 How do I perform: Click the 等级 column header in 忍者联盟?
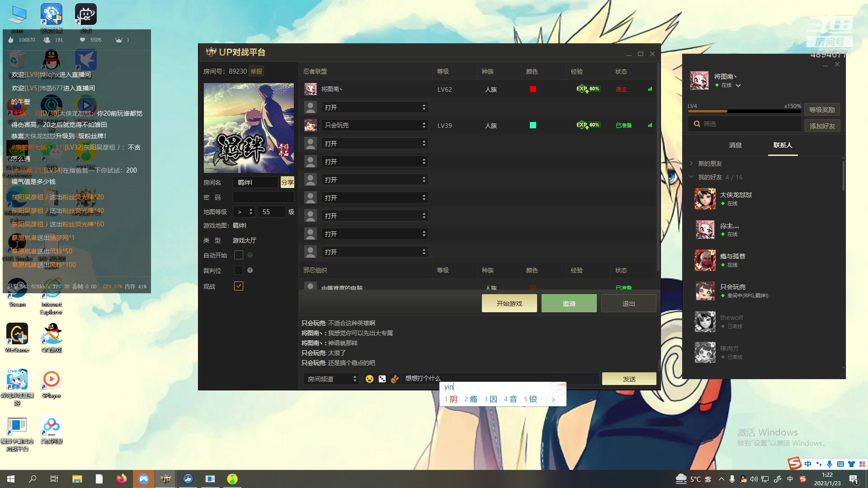click(443, 71)
